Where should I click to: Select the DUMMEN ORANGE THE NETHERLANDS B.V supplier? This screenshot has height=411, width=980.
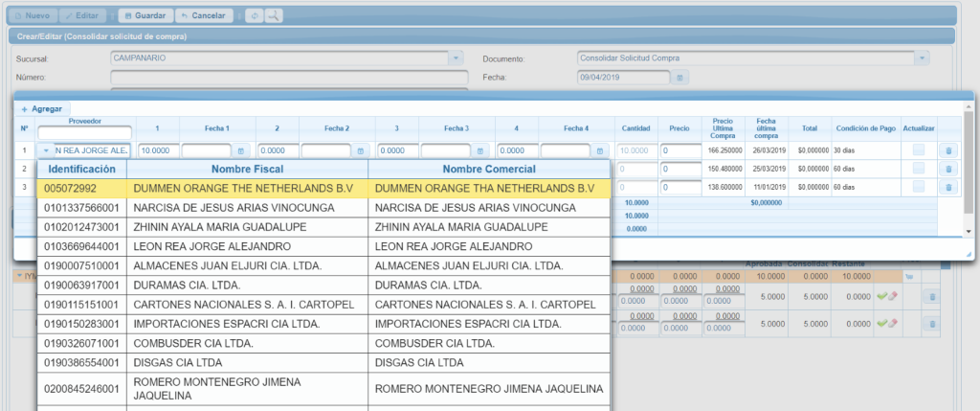pos(323,189)
